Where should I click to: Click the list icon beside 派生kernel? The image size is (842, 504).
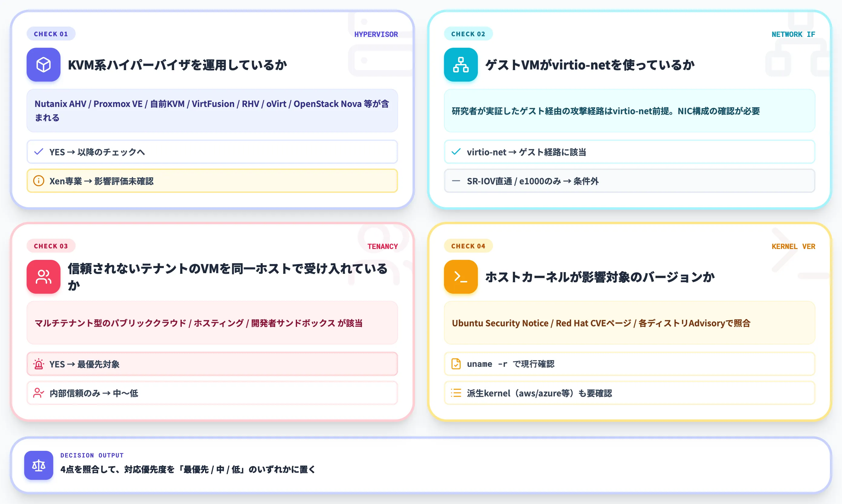click(456, 393)
